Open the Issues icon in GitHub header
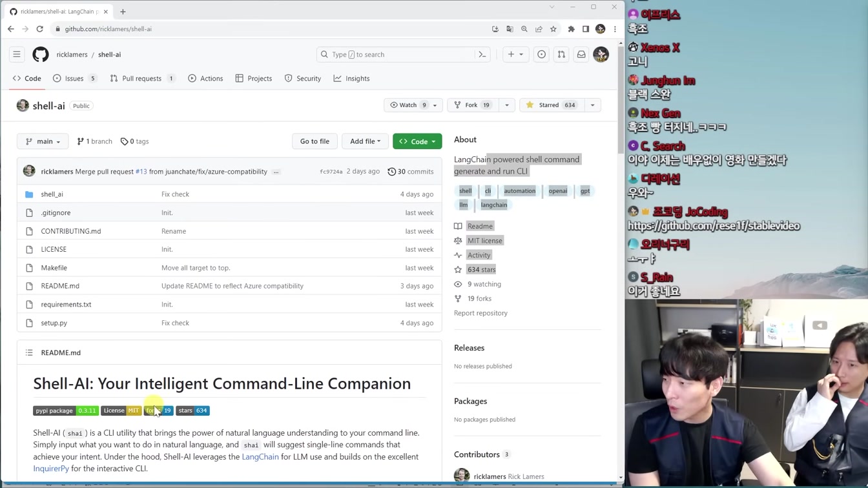Viewport: 868px width, 488px height. click(541, 54)
